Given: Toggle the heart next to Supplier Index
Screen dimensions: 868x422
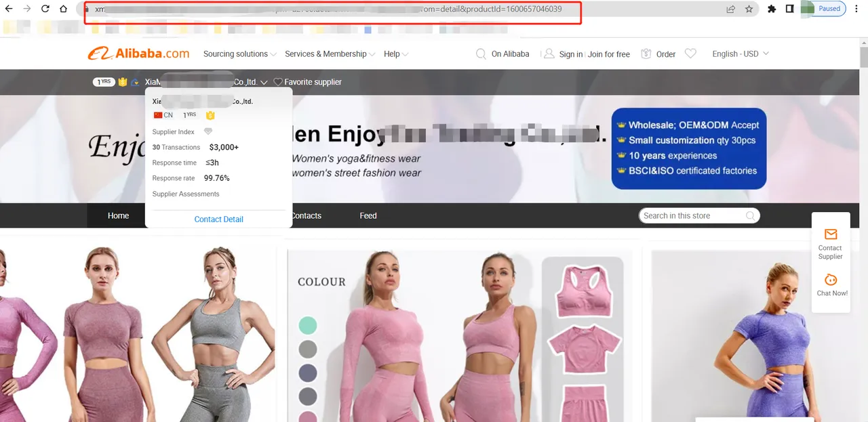Looking at the screenshot, I should pos(208,131).
